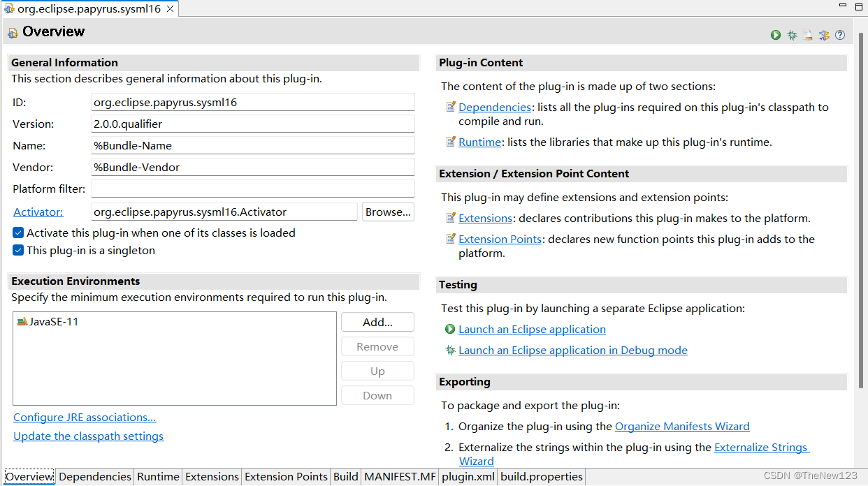The width and height of the screenshot is (868, 486).
Task: Open the Organize Manifests Wizard link
Action: pyautogui.click(x=682, y=426)
